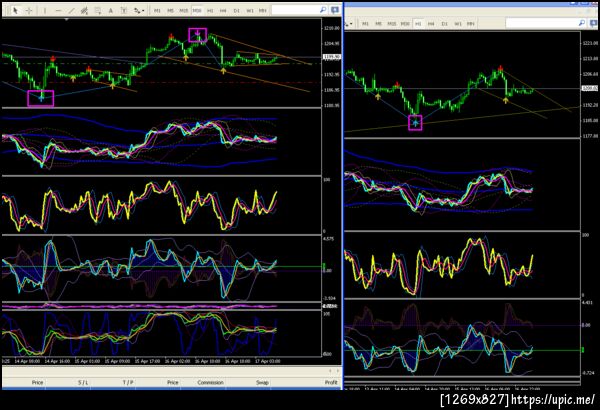Sort by the Profit column header
The height and width of the screenshot is (410, 600).
[331, 382]
